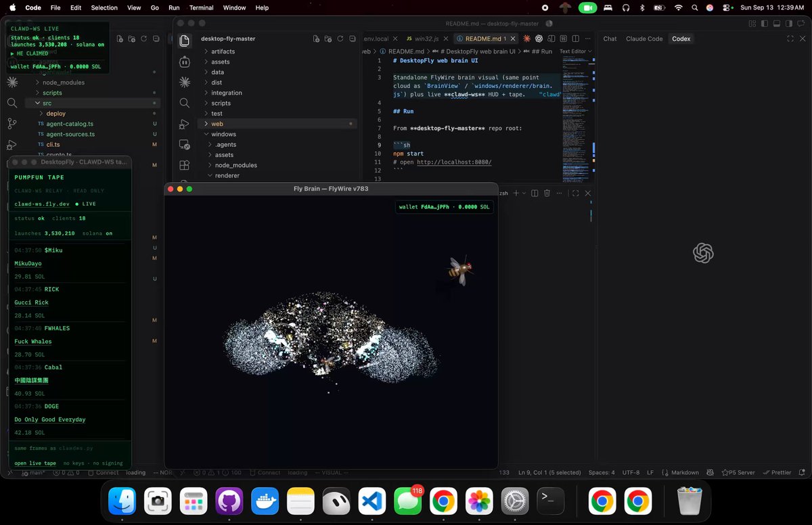The height and width of the screenshot is (525, 812).
Task: Open the localhost:8080 link in README
Action: (x=454, y=162)
